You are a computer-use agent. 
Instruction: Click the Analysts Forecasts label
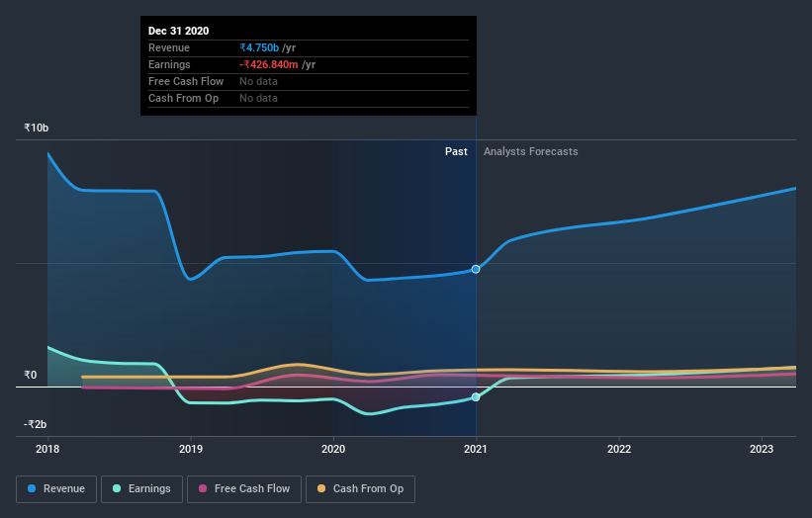pos(531,151)
